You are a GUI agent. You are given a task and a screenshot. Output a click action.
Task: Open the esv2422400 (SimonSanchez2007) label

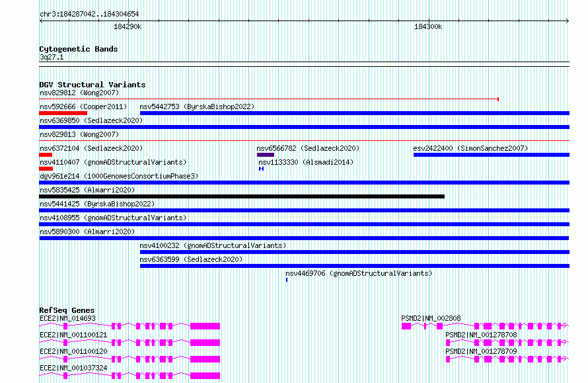[470, 148]
